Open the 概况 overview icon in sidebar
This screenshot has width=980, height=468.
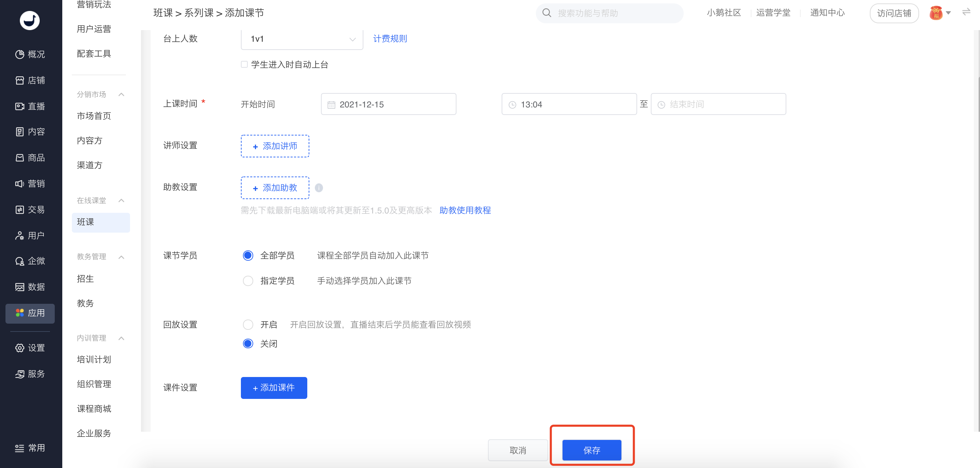pyautogui.click(x=20, y=54)
